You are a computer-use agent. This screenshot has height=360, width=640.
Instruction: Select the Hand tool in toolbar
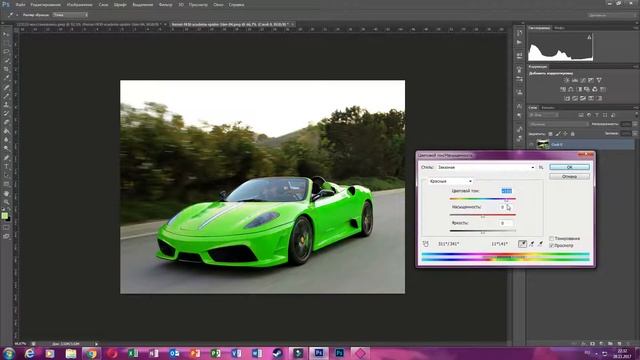pos(6,193)
